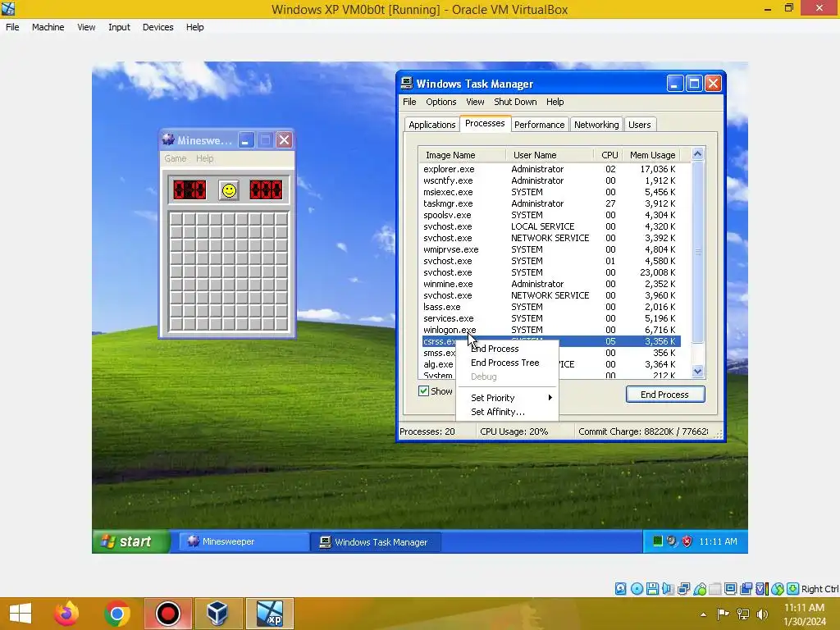Click XP start button

[132, 541]
